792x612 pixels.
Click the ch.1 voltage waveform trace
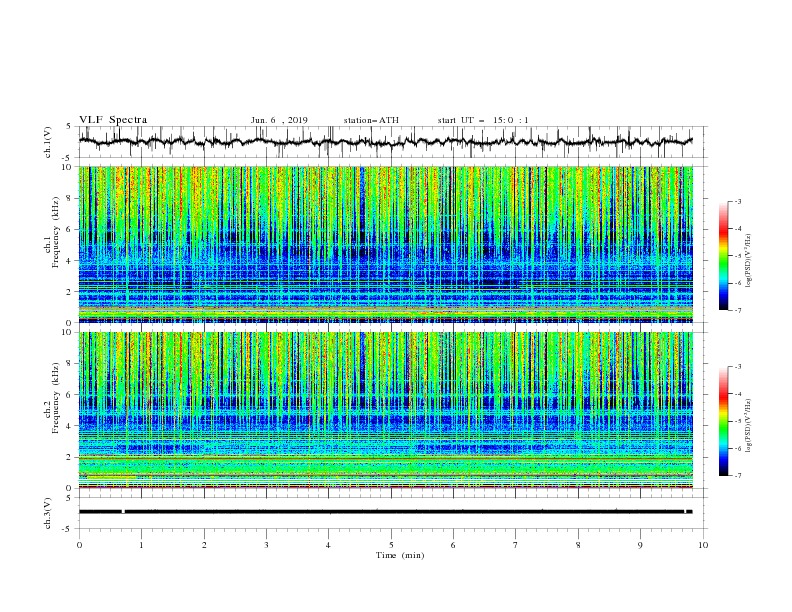pyautogui.click(x=385, y=142)
